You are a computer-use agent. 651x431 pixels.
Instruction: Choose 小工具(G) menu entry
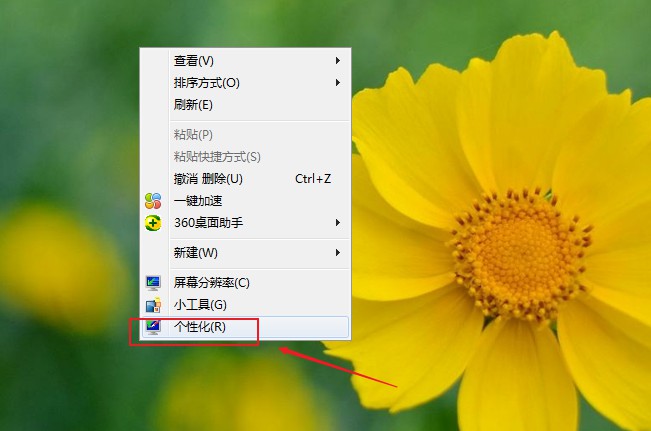(245, 305)
